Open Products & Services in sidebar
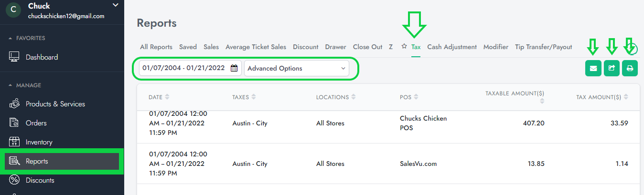The height and width of the screenshot is (195, 644). tap(55, 104)
